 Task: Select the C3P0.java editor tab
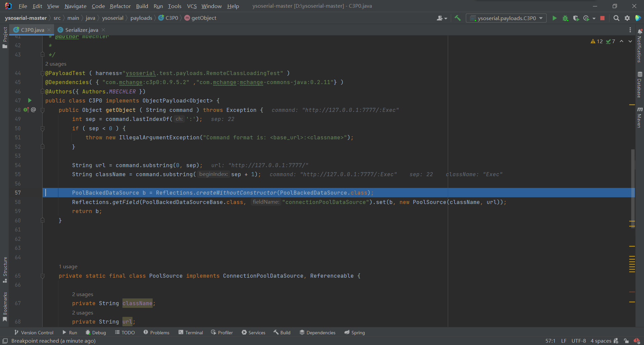click(32, 30)
